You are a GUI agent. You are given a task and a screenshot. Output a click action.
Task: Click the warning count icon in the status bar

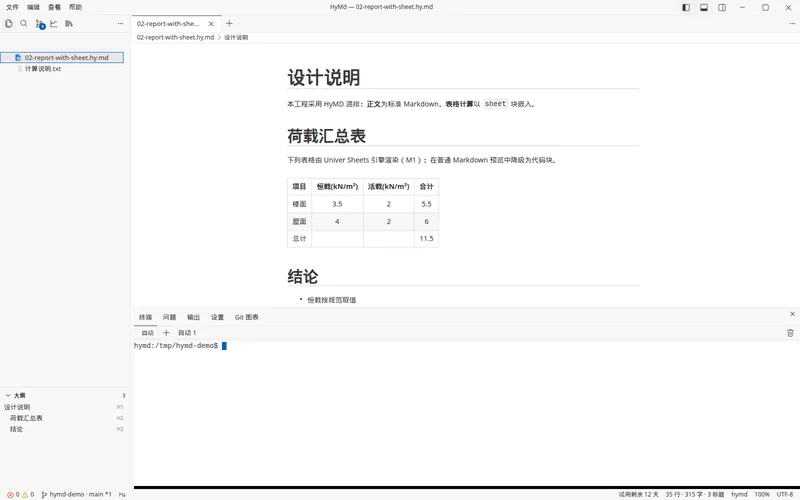tap(24, 494)
